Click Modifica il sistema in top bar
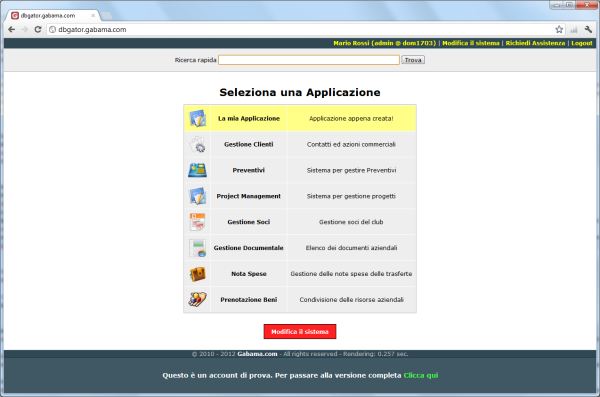This screenshot has width=600, height=397. point(471,43)
